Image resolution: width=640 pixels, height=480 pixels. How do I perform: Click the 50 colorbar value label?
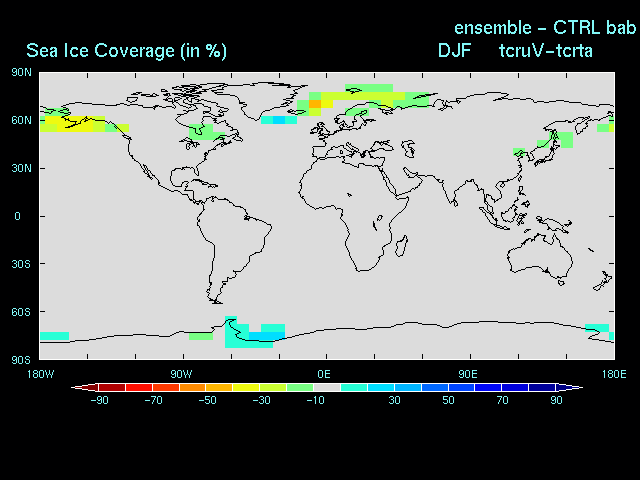[x=448, y=400]
